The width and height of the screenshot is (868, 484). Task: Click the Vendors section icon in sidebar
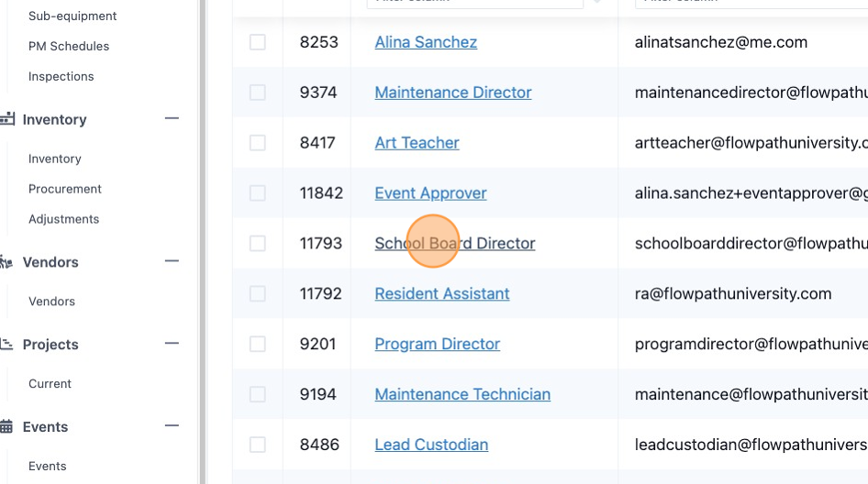(6, 261)
